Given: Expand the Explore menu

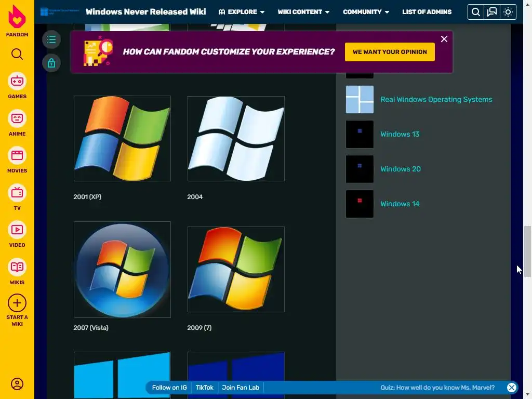Looking at the screenshot, I should click(242, 12).
